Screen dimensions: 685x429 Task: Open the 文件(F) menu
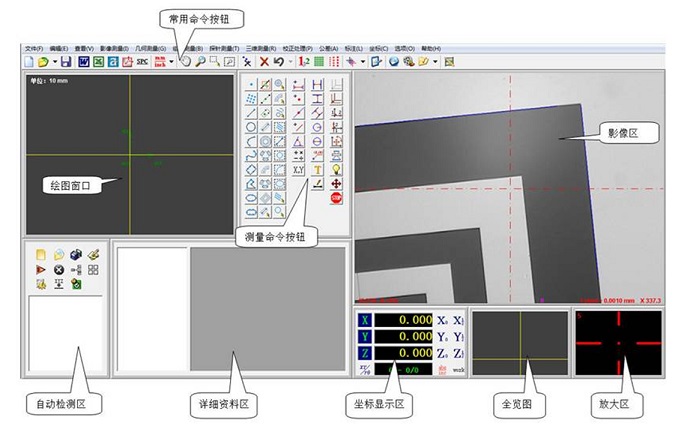point(33,48)
